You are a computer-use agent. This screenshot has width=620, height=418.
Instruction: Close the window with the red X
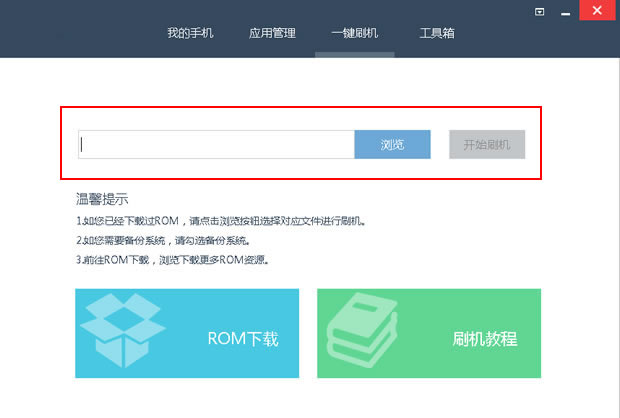coord(597,10)
